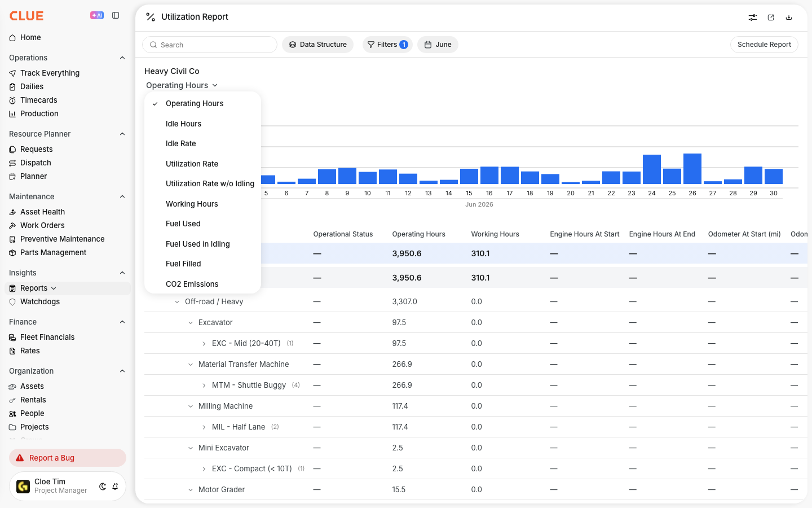Select Working Hours metric option
812x508 pixels.
(192, 204)
